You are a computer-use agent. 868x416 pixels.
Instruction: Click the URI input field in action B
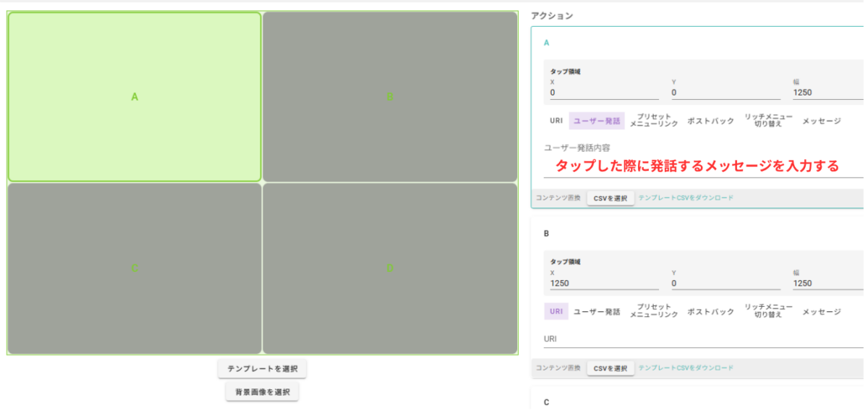(x=702, y=339)
